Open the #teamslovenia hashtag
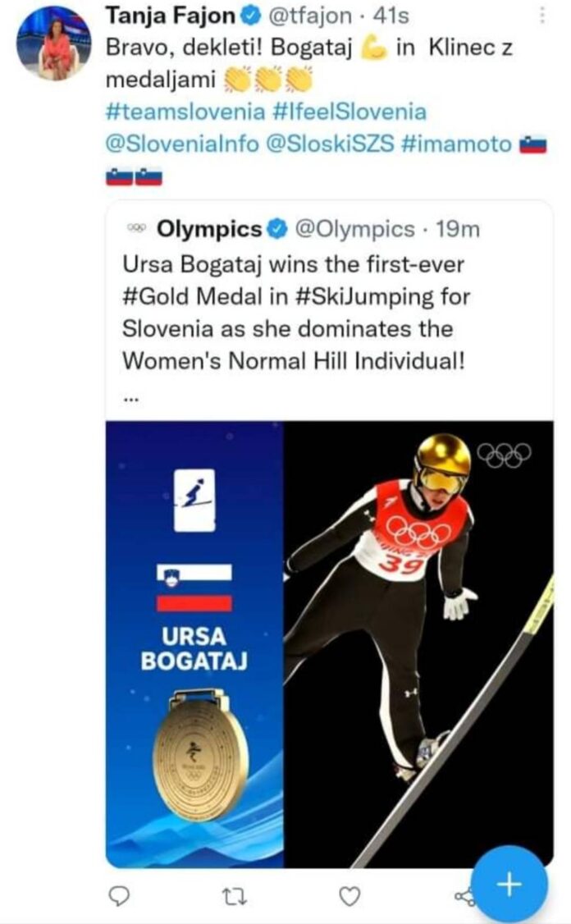The height and width of the screenshot is (924, 571). tap(185, 112)
